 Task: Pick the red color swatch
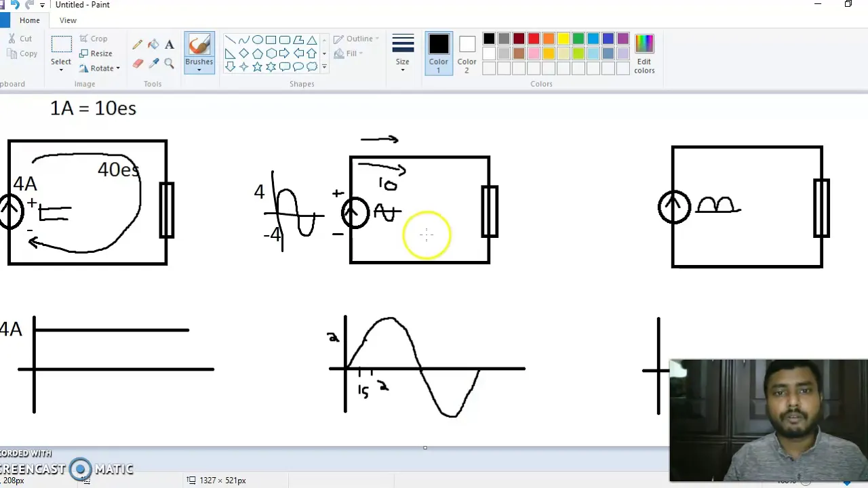pyautogui.click(x=534, y=39)
